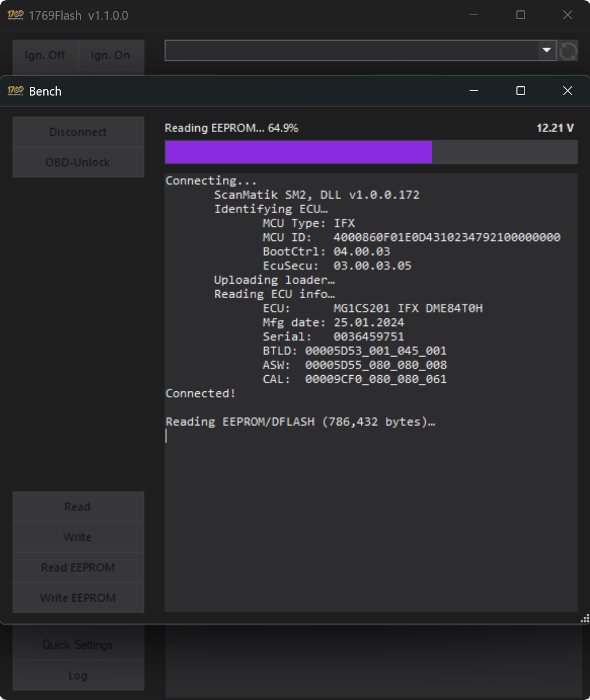Open the Log in the 1769Flash window
The height and width of the screenshot is (700, 590).
click(78, 676)
